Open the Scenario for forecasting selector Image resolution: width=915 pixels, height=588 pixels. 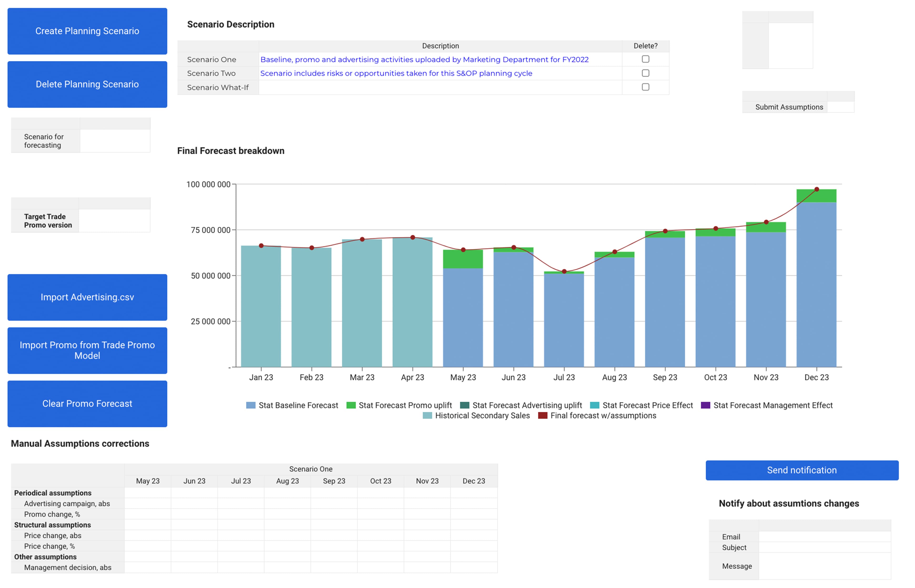point(115,141)
